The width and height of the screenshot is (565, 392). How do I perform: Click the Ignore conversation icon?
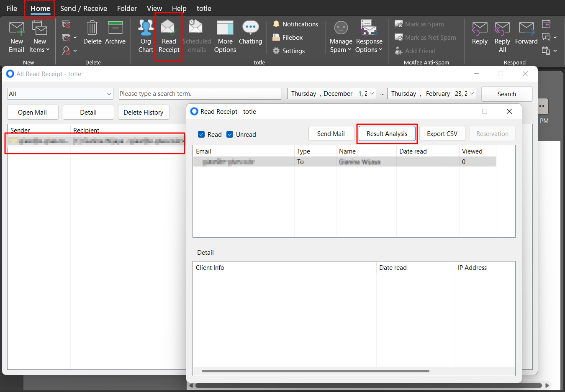click(66, 24)
